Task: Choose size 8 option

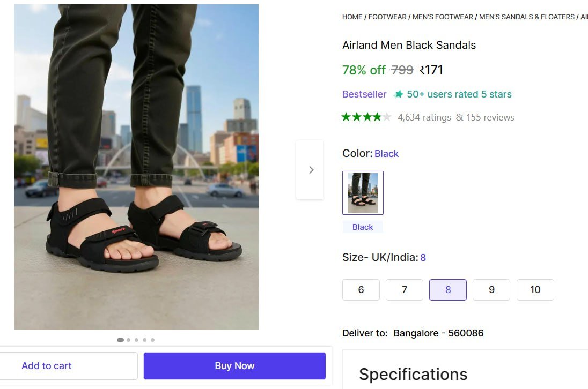Action: point(448,290)
